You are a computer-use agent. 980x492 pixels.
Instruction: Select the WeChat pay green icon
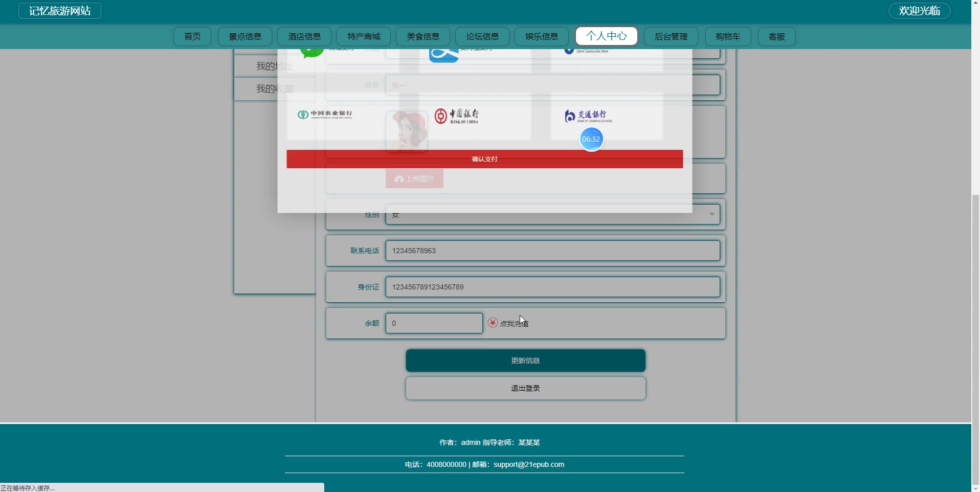311,53
